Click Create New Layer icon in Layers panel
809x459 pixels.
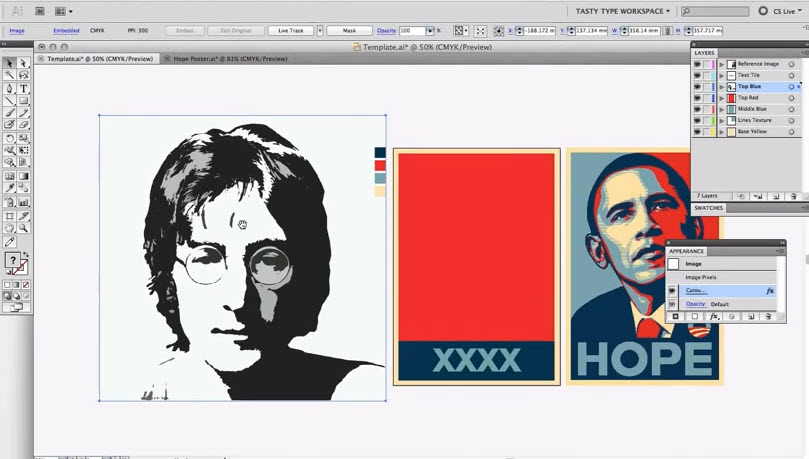(775, 196)
